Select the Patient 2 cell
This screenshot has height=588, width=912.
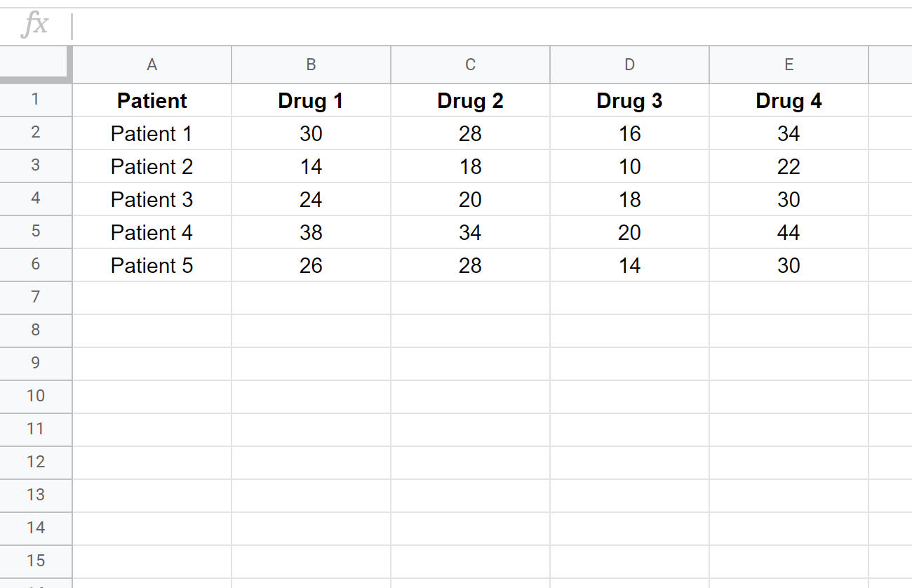tap(152, 166)
